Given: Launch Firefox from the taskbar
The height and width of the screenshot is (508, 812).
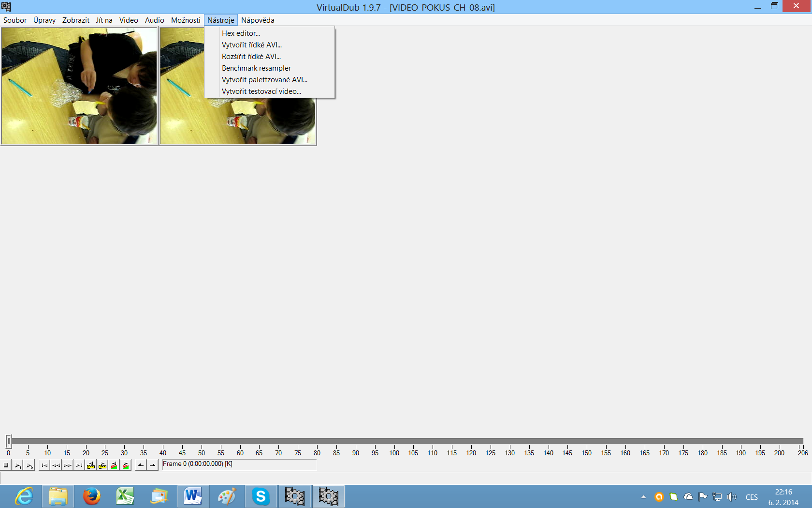Looking at the screenshot, I should pos(91,496).
